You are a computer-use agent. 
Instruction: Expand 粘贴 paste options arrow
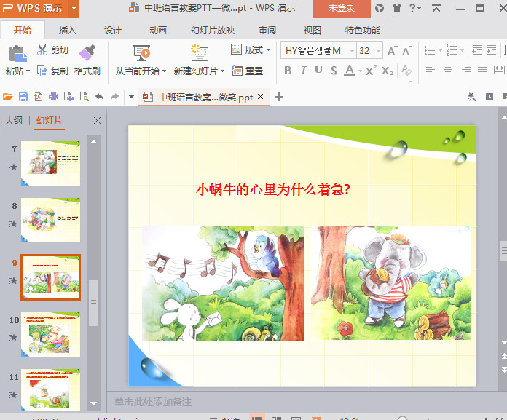point(28,71)
